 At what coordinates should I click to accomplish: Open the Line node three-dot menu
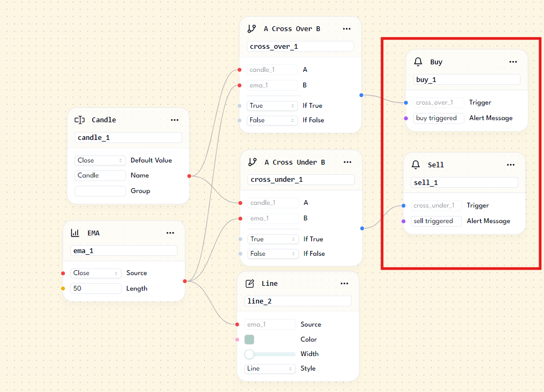pyautogui.click(x=344, y=284)
